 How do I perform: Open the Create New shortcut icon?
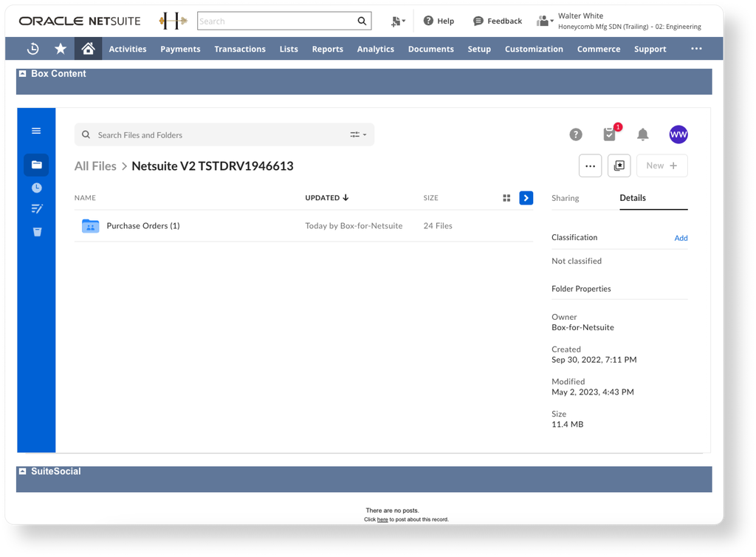click(x=398, y=21)
